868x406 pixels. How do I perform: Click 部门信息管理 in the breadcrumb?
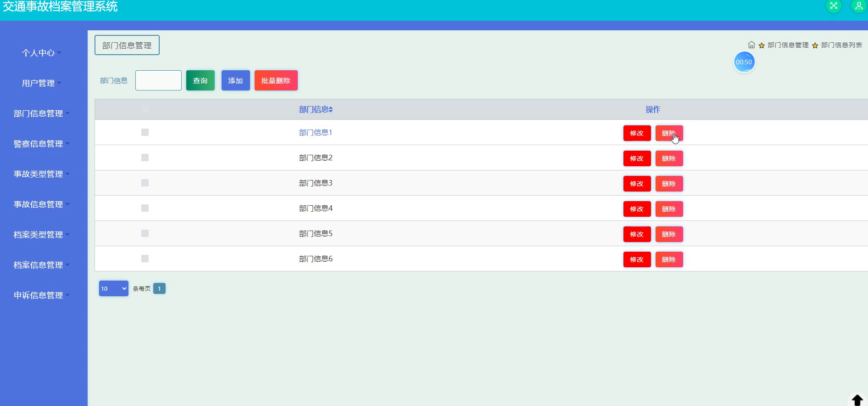[788, 45]
